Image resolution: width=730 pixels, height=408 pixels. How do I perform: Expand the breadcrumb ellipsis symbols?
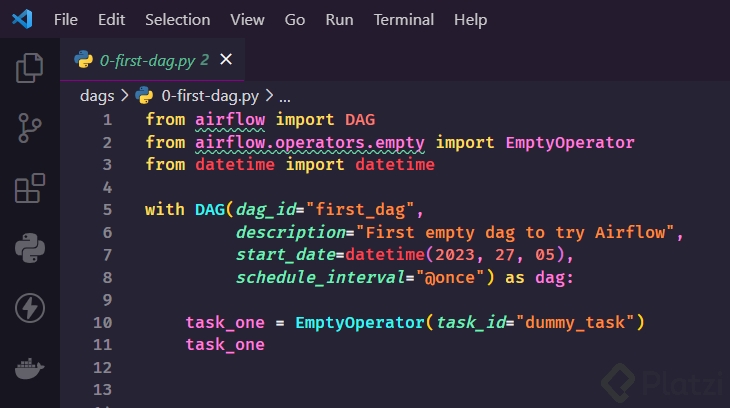[x=285, y=97]
